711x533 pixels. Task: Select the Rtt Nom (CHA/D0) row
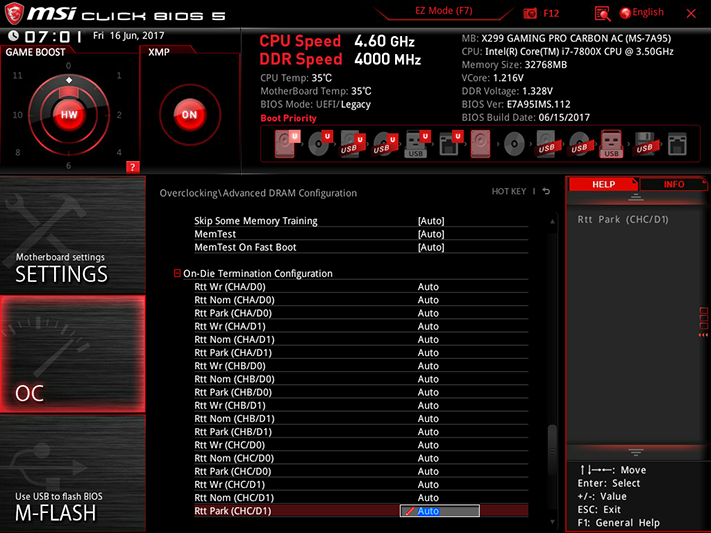pyautogui.click(x=361, y=300)
